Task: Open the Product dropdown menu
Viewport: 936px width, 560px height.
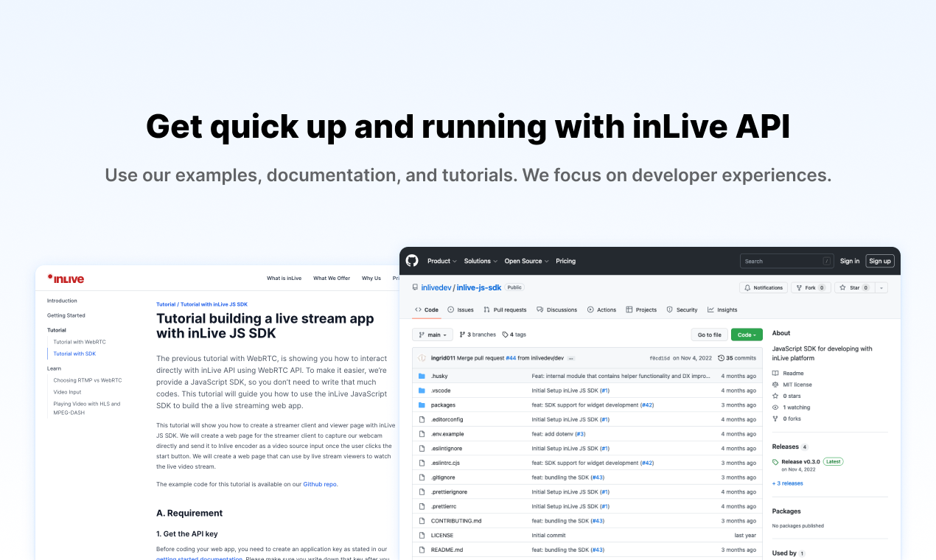Action: (442, 261)
